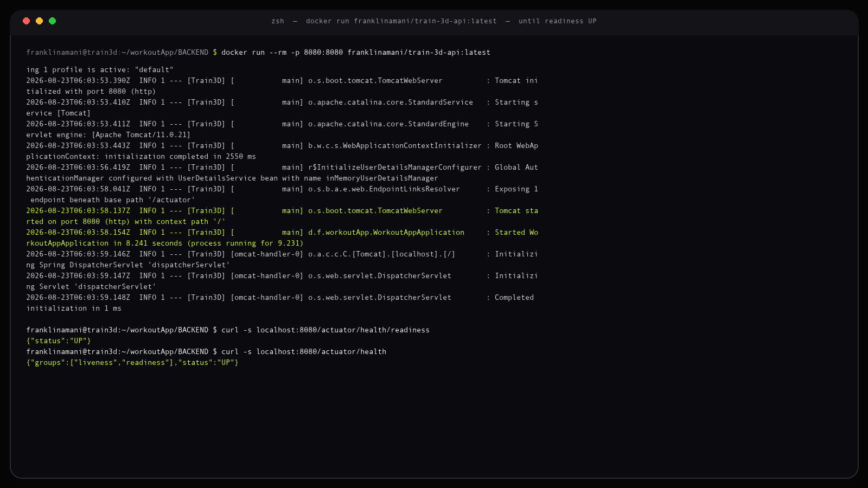Click 'd.f.workoutApp.WorkoutAppApplication' logger name

pyautogui.click(x=386, y=233)
